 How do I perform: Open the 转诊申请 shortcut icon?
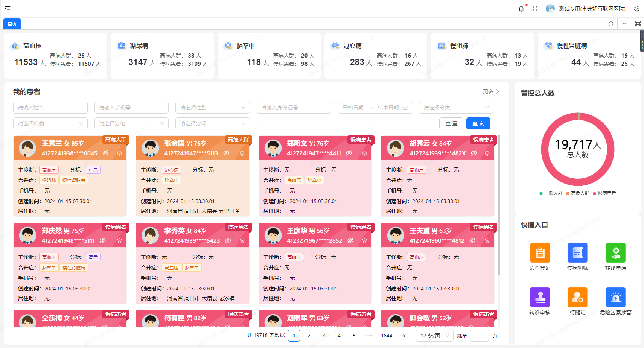click(x=616, y=253)
